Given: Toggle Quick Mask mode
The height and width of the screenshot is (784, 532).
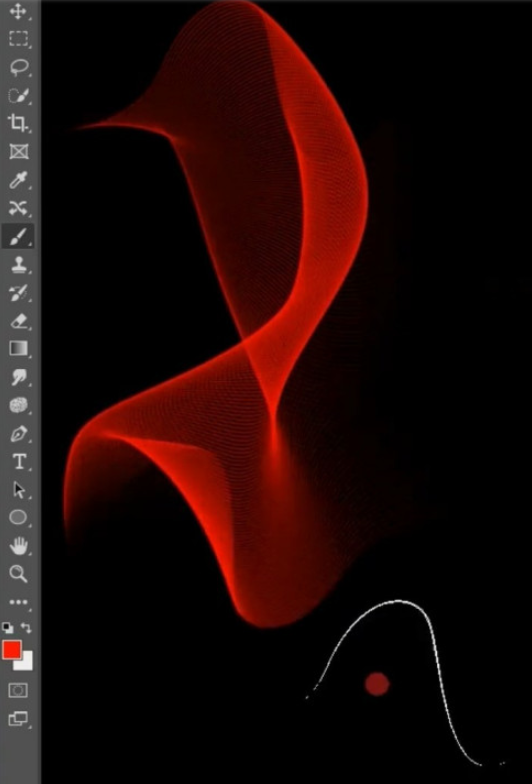Looking at the screenshot, I should point(18,690).
